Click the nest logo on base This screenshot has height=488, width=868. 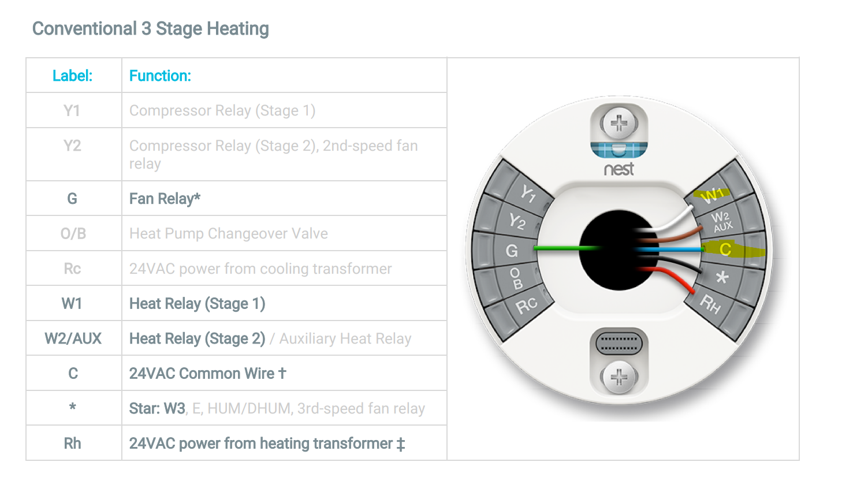pos(619,169)
